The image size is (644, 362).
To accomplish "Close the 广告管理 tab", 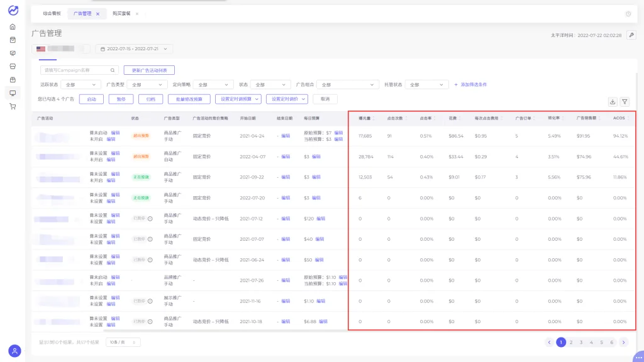I will click(x=97, y=14).
